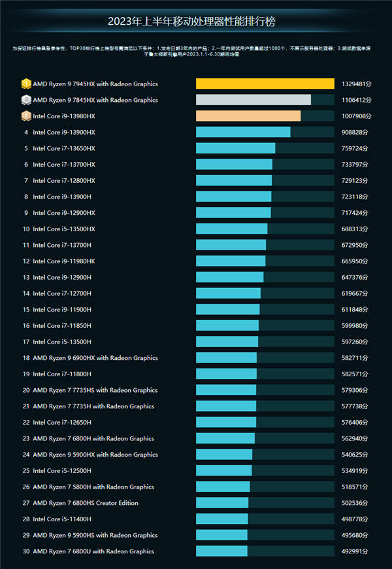The width and height of the screenshot is (392, 569).
Task: Select the Intel Core i9-13900HX entry
Action: 63,132
